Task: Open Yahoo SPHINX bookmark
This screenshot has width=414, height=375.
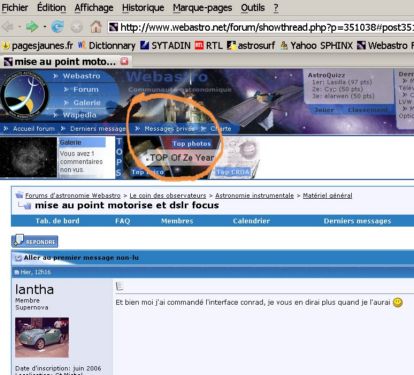Action: pyautogui.click(x=317, y=45)
